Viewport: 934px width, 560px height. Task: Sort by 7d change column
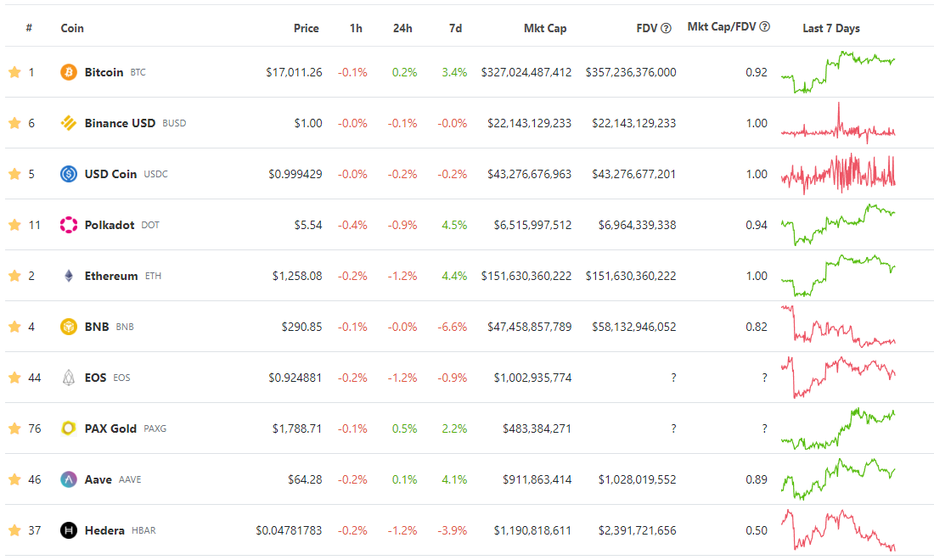455,28
